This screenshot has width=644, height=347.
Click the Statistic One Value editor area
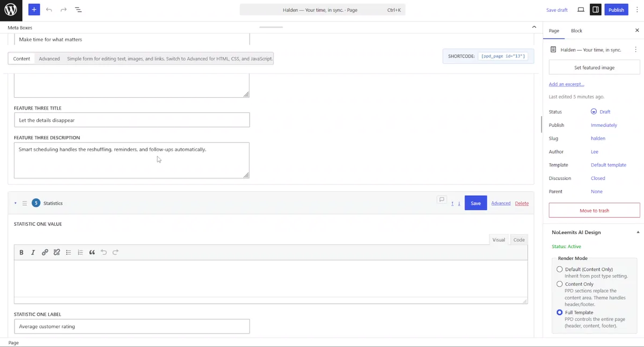tap(270, 279)
